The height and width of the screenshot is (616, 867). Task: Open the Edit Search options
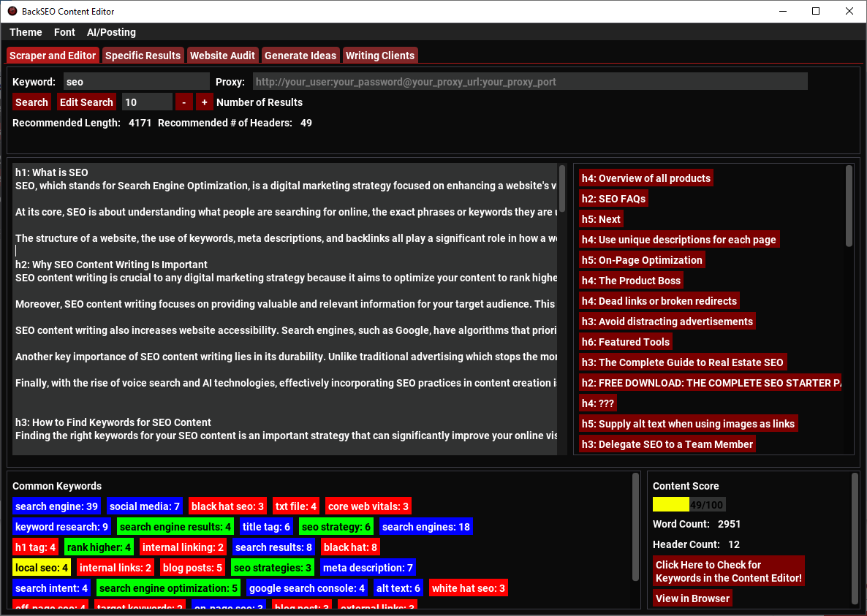click(x=86, y=102)
